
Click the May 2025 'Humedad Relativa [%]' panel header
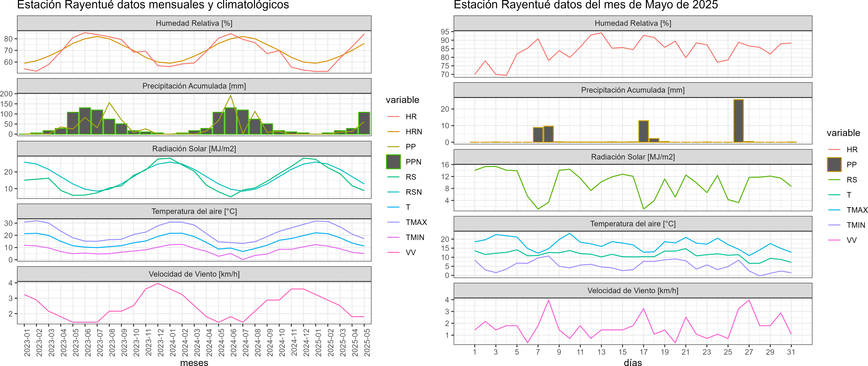(633, 23)
